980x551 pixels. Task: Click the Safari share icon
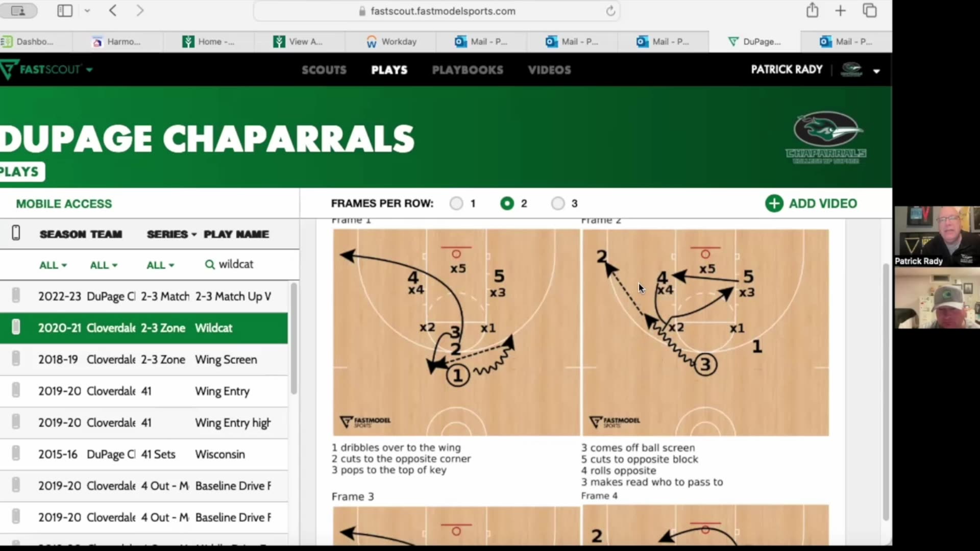[812, 11]
